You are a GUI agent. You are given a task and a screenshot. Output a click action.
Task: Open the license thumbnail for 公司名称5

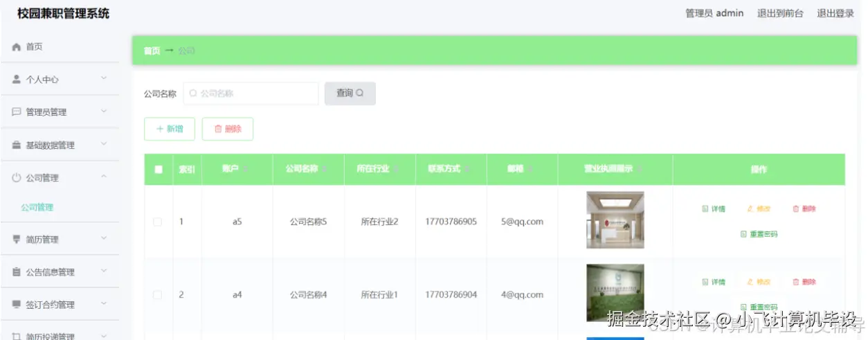click(x=615, y=220)
